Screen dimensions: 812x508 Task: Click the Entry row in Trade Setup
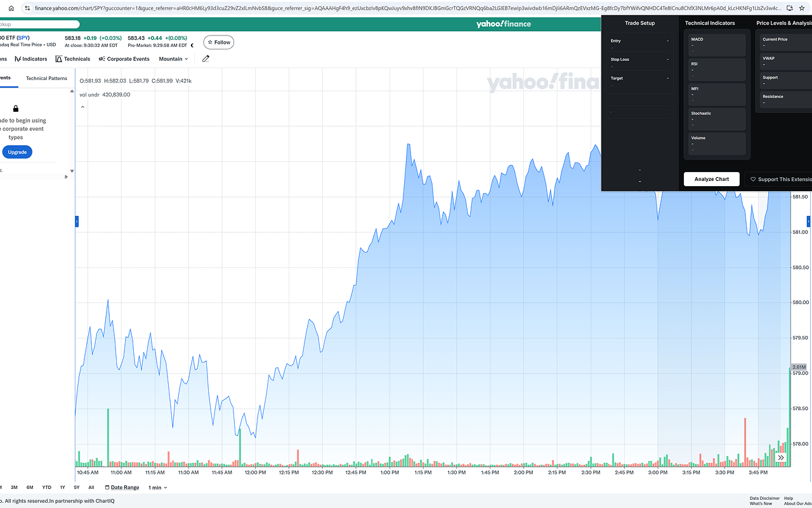tap(639, 43)
